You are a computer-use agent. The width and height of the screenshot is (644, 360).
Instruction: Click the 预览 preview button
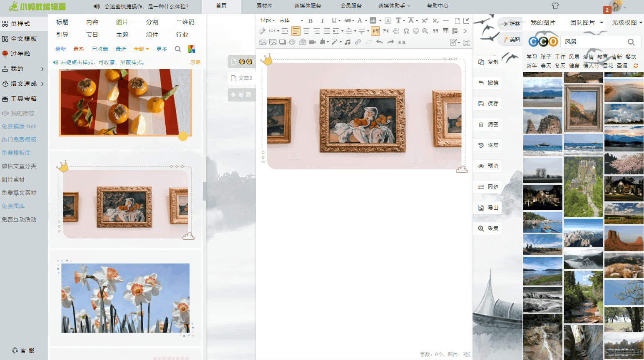488,166
